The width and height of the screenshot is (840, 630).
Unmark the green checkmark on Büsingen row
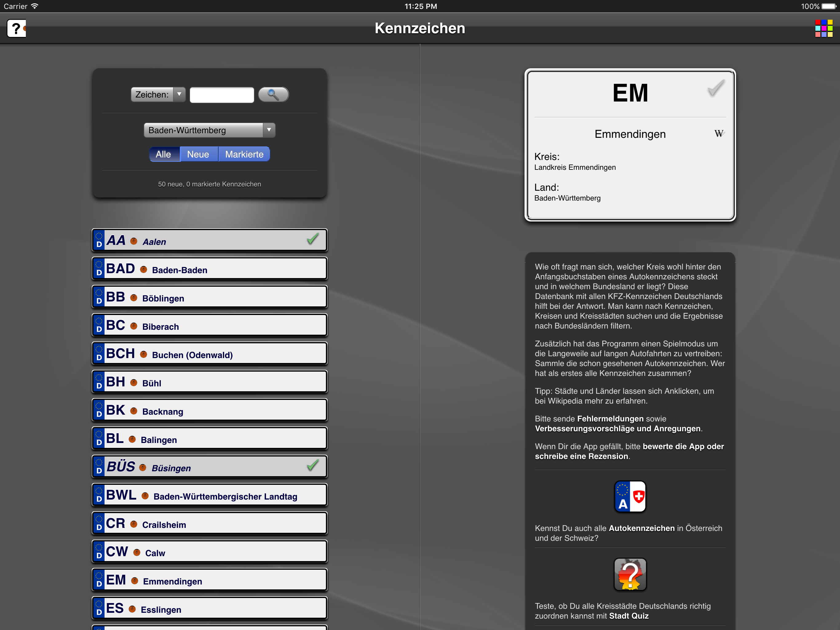pyautogui.click(x=312, y=465)
